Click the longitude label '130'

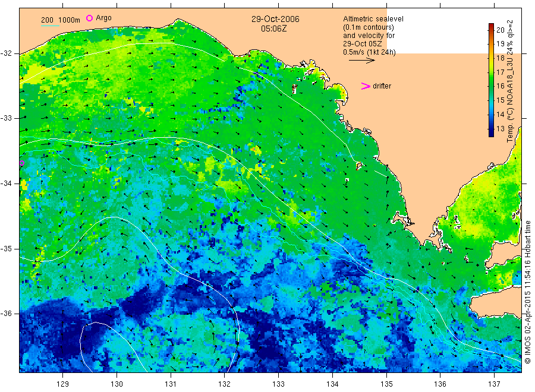tap(117, 384)
